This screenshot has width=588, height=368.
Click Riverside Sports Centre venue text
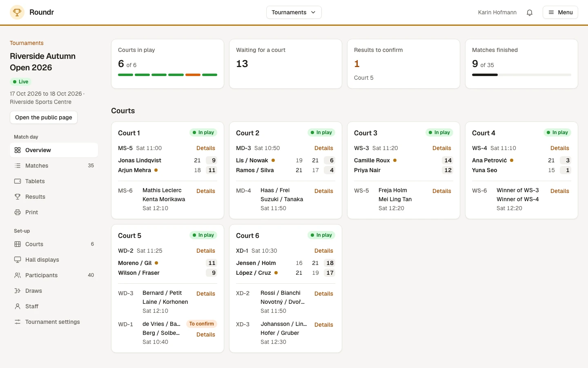click(x=40, y=102)
